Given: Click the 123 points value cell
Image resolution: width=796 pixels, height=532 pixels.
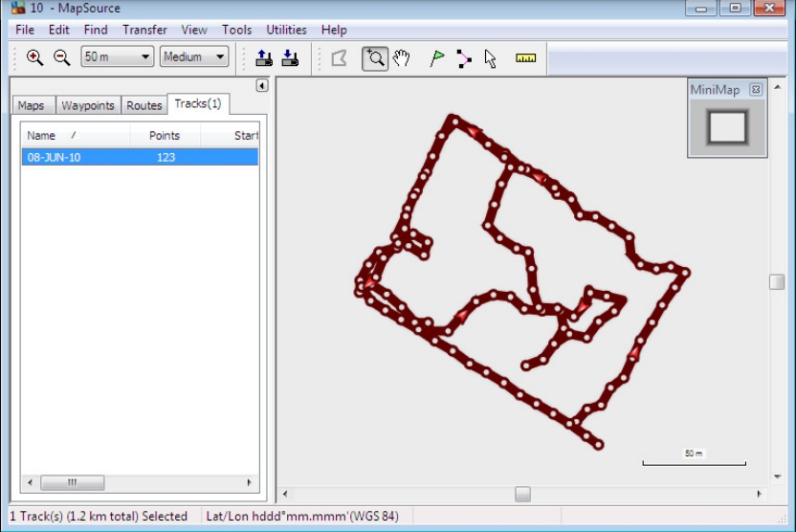Looking at the screenshot, I should [x=166, y=157].
